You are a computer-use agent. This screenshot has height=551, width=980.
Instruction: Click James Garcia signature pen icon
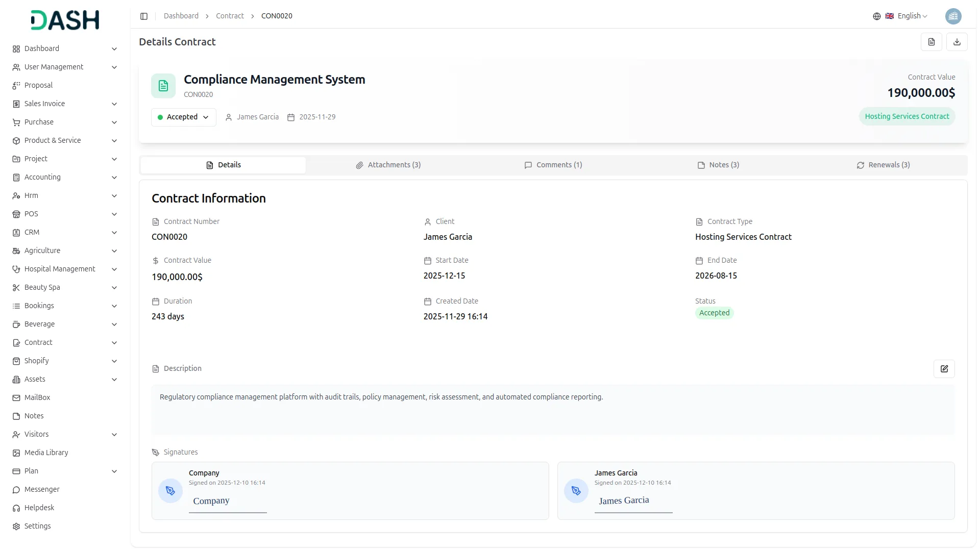click(x=576, y=491)
